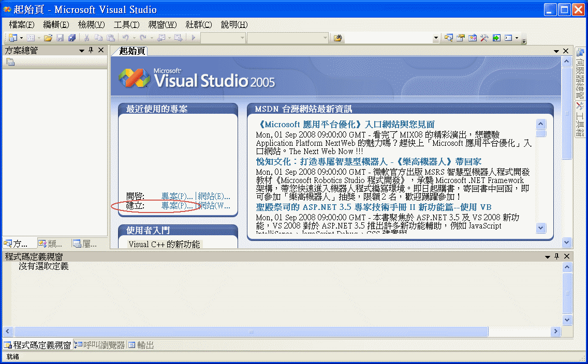Close the 起始頁 document
Viewport: 588px width, 364px height.
coord(566,51)
